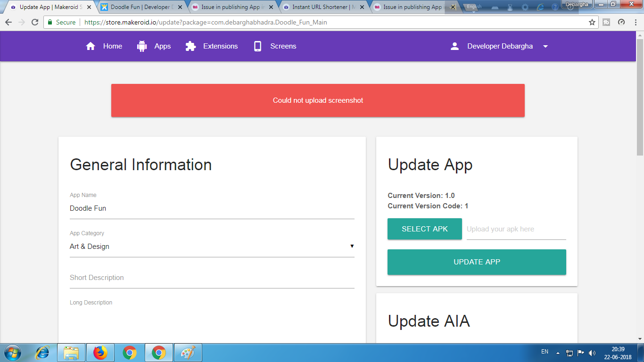Screen dimensions: 644x362
Task: Click the Extensions puzzle piece icon
Action: [x=190, y=46]
